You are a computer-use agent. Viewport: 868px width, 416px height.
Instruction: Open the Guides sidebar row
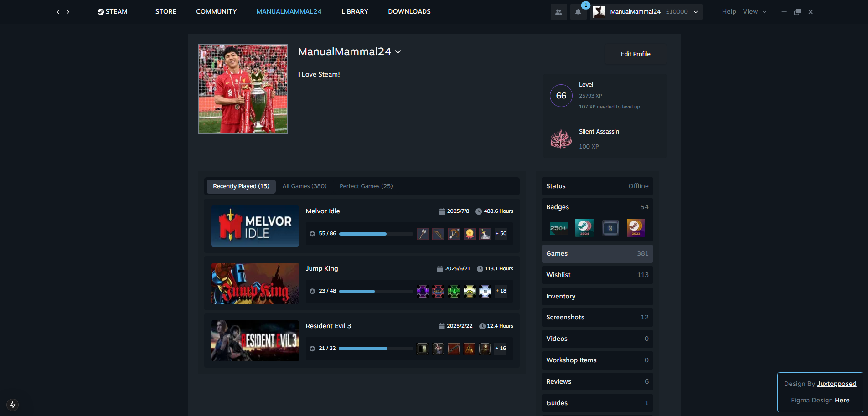(597, 403)
